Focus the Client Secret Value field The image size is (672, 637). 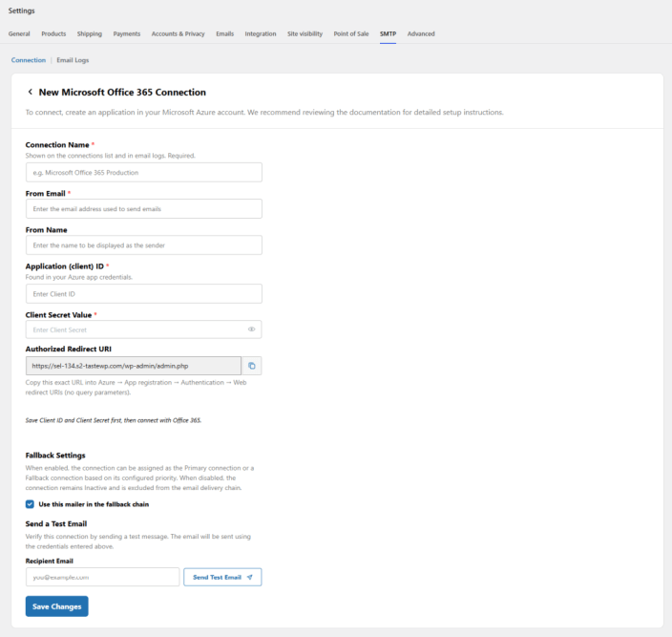[144, 329]
